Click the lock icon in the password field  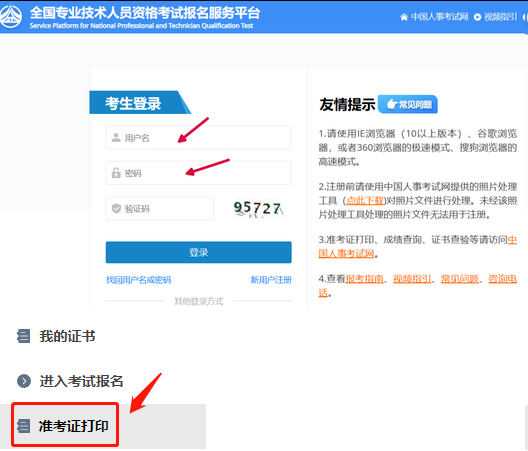pyautogui.click(x=116, y=173)
